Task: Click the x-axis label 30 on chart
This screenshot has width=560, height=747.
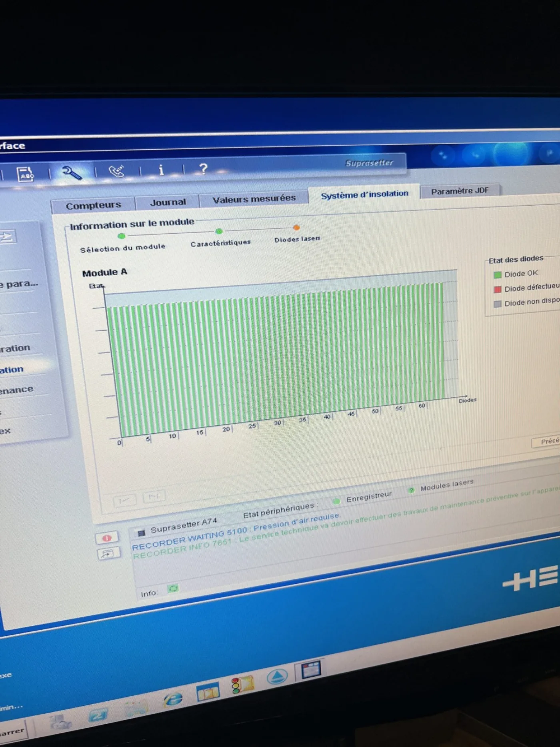Action: tap(277, 423)
